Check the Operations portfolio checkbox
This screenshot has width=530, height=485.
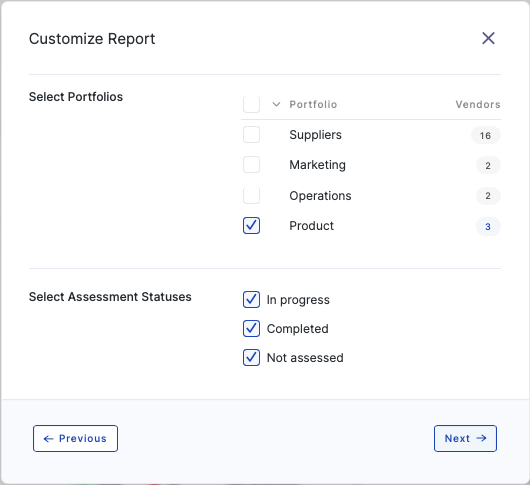coord(251,195)
